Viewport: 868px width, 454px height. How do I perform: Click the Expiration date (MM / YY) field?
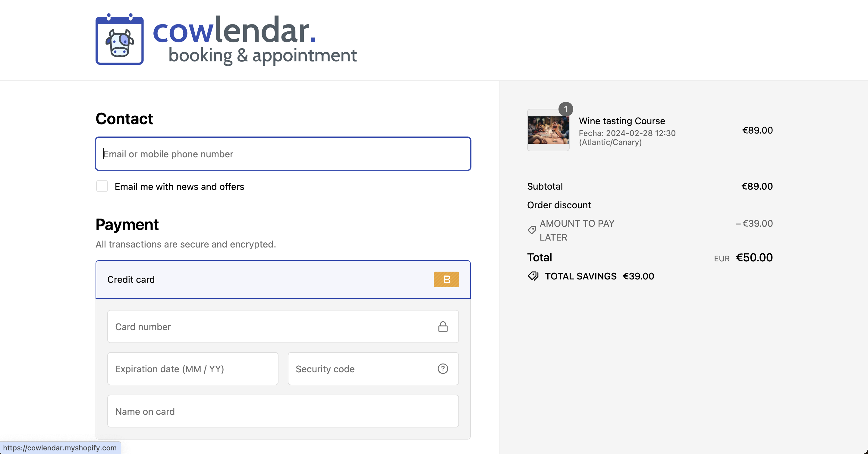click(x=193, y=369)
